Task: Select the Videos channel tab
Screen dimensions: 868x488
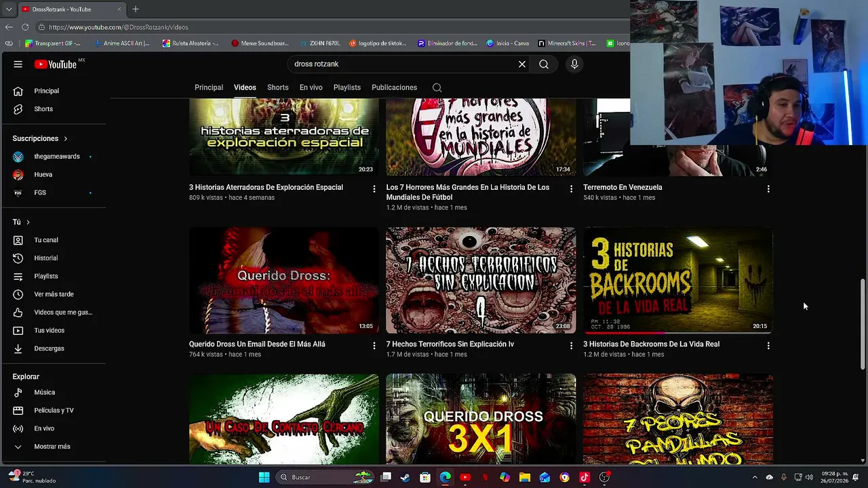Action: (x=245, y=87)
